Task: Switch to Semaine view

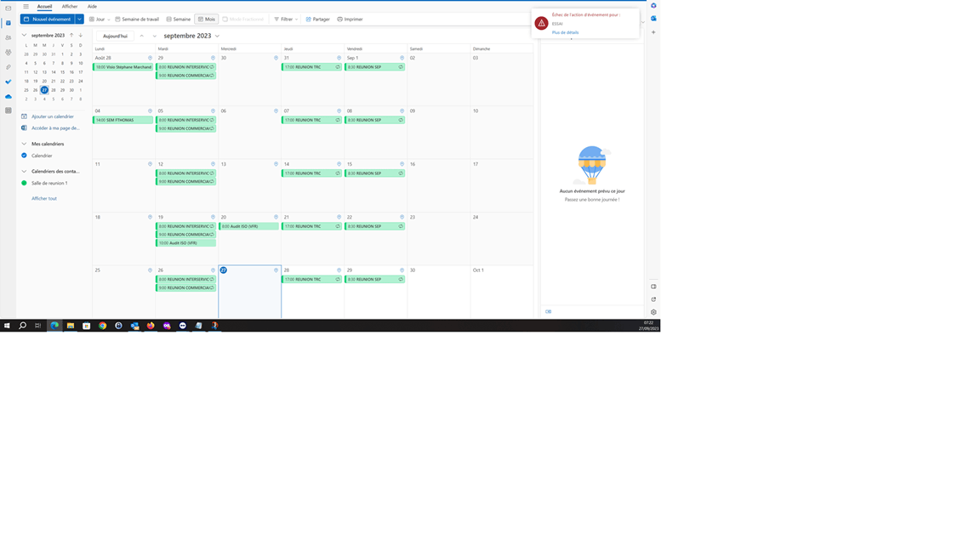Action: coord(179,20)
